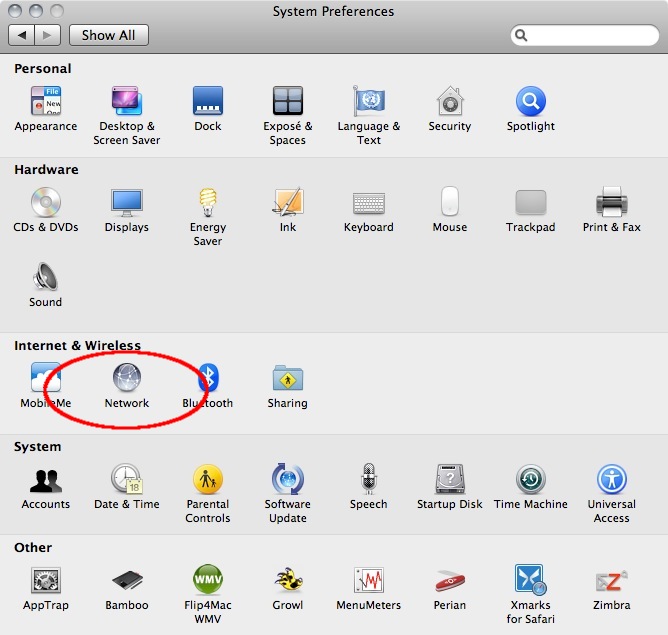
Task: Open Print & Fax preferences
Action: tap(611, 203)
